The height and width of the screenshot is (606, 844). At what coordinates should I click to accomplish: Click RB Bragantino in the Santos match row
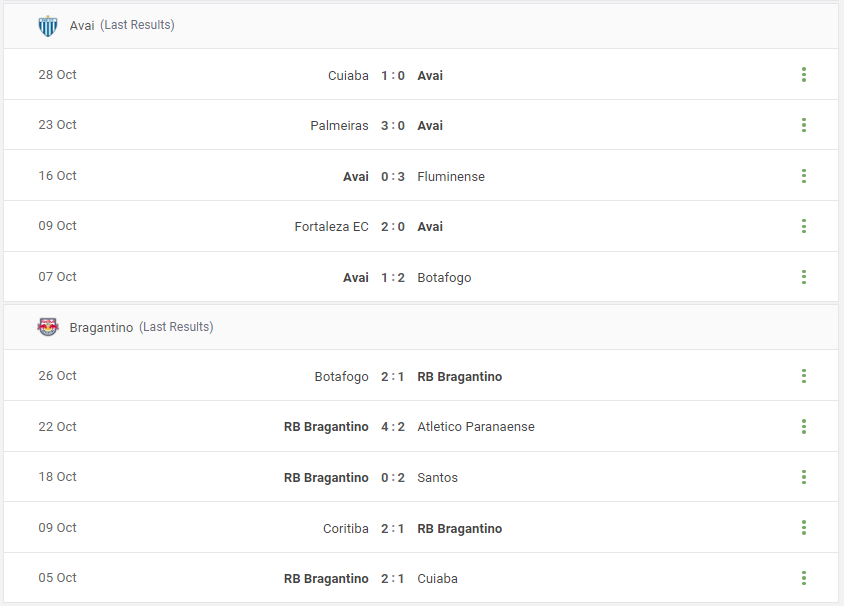tap(326, 477)
